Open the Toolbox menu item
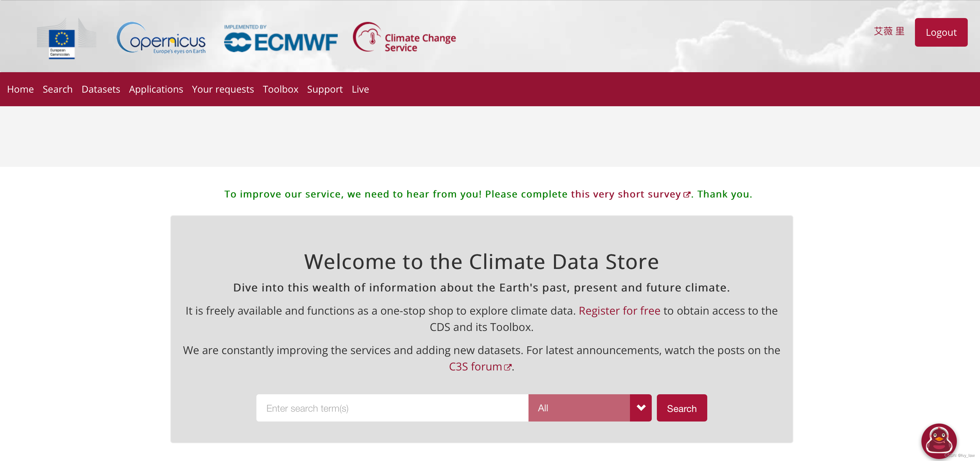 (x=280, y=89)
